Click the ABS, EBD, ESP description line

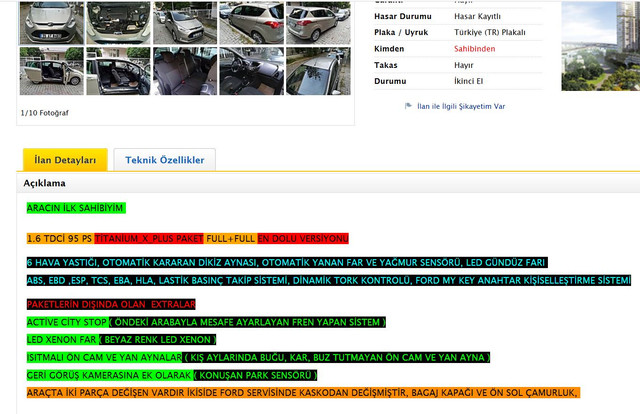[329, 280]
